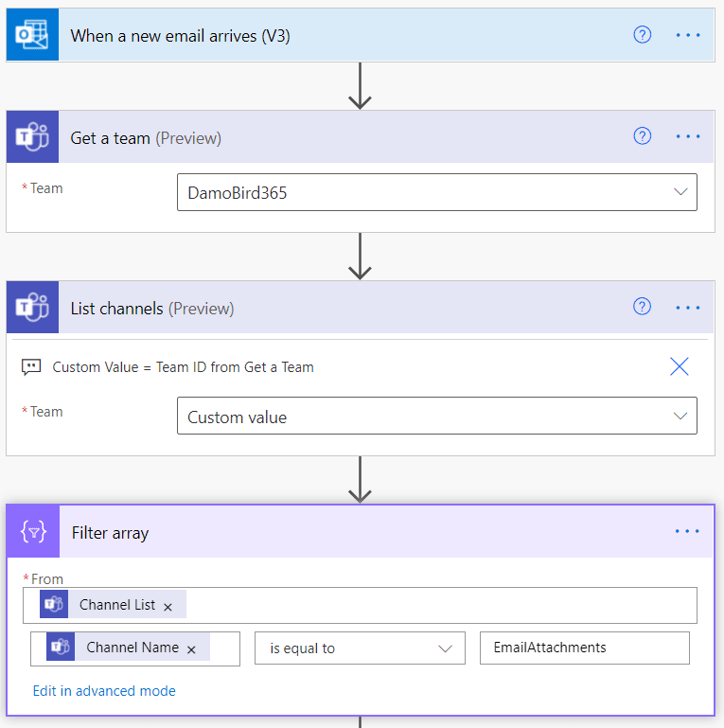Open Get a team more options menu
Screen dimensions: 724x728
(688, 137)
